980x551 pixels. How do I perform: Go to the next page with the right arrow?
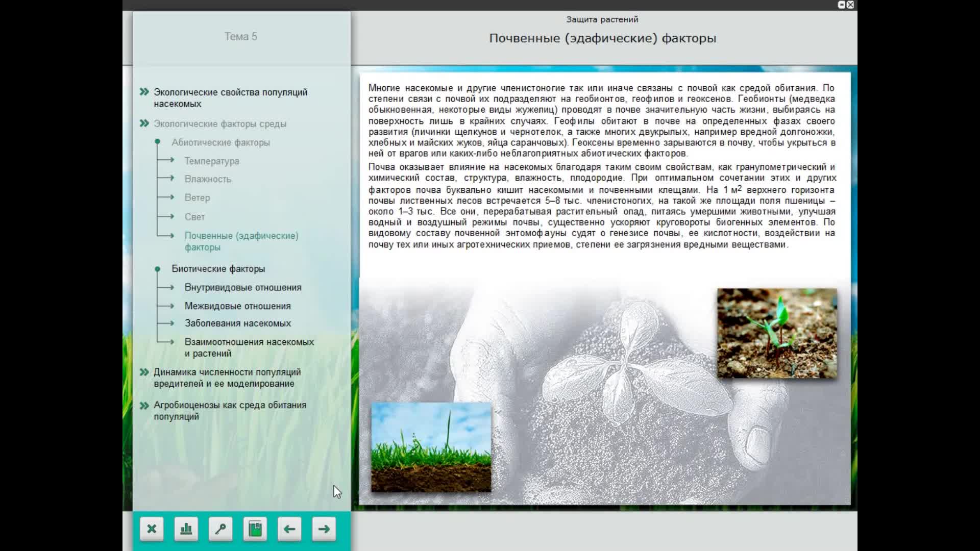click(324, 529)
